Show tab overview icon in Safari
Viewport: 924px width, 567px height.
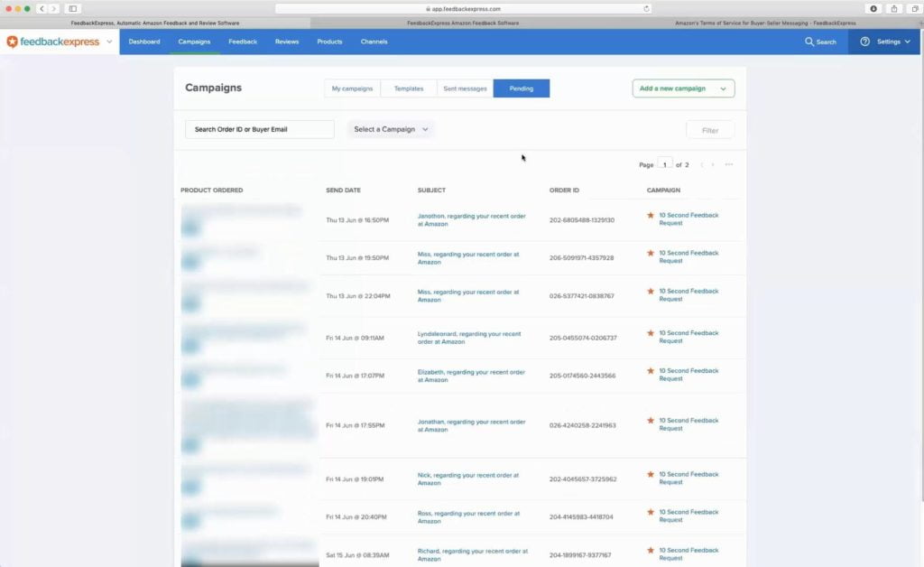[x=915, y=9]
